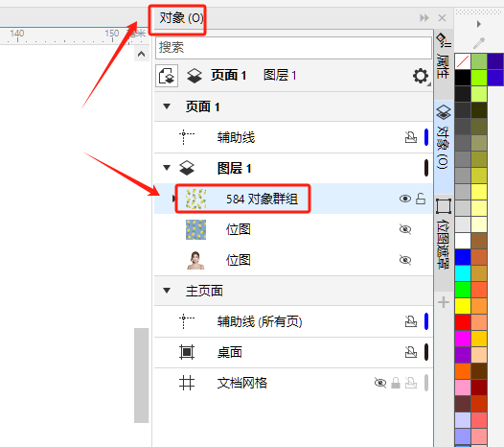Select the blue lemon-pattern 位图 thumbnail
504x447 pixels.
(x=195, y=229)
